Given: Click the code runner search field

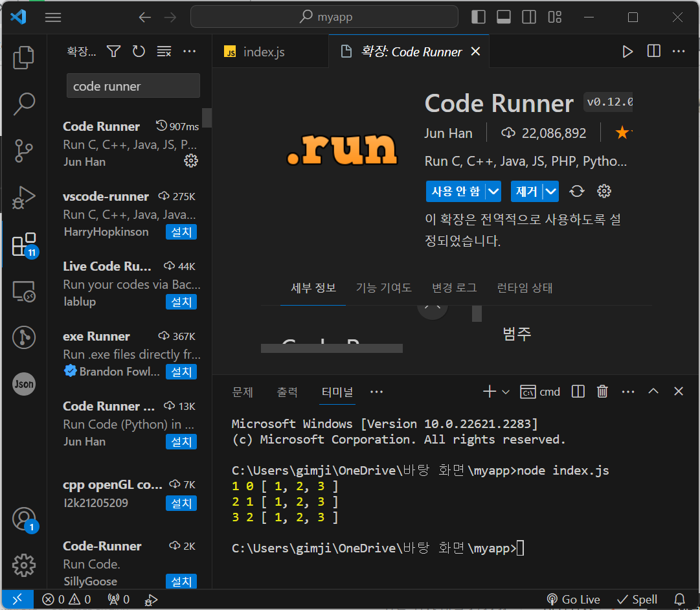Looking at the screenshot, I should (133, 85).
